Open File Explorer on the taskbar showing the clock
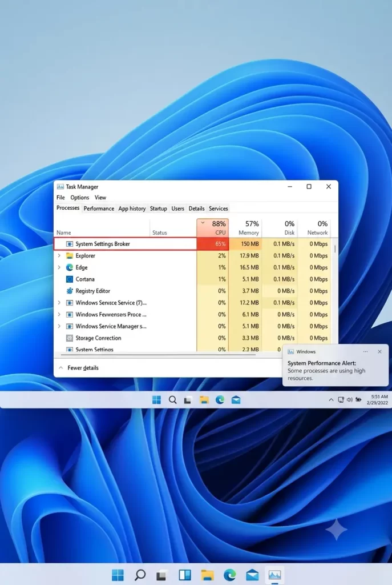Viewport: 392px width, 585px height. click(x=204, y=400)
